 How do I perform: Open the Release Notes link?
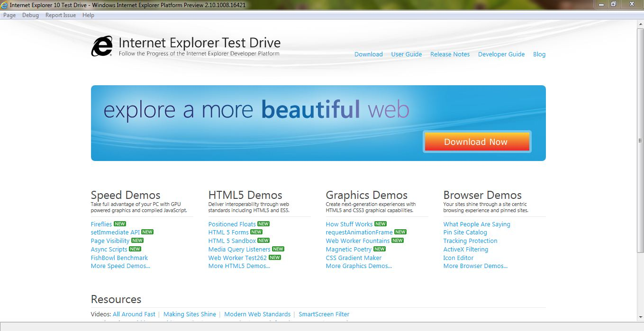[450, 54]
